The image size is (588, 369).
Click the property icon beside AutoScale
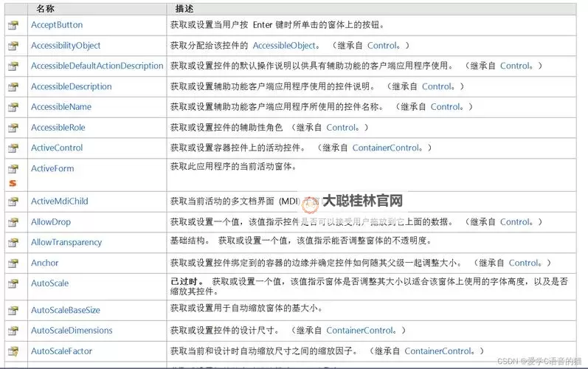13,283
